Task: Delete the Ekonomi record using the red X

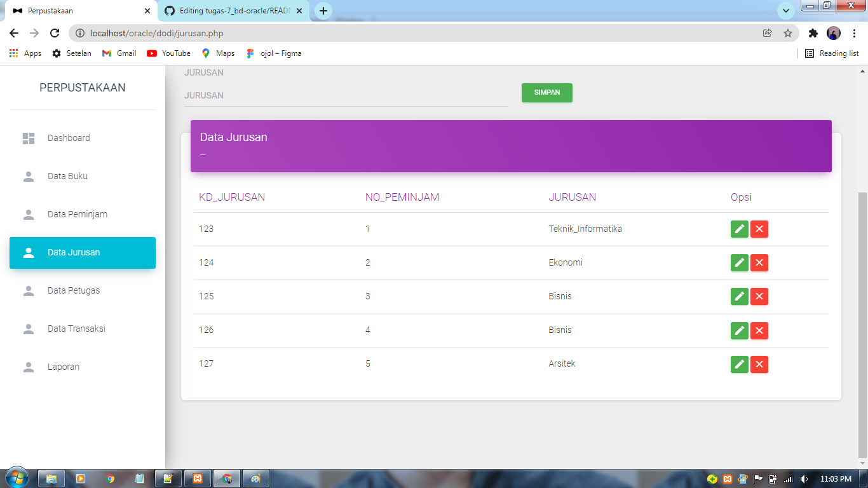Action: tap(759, 262)
